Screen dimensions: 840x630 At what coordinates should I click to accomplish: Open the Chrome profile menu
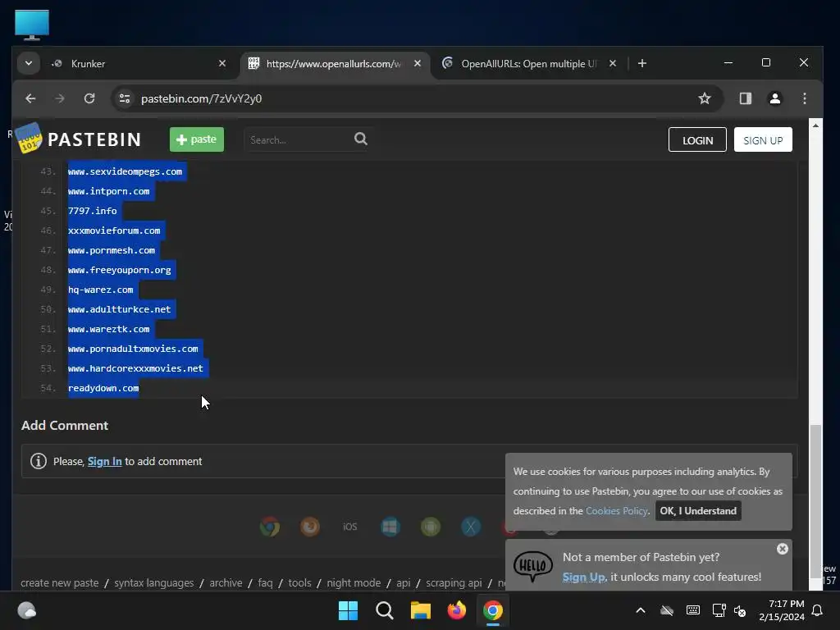774,98
